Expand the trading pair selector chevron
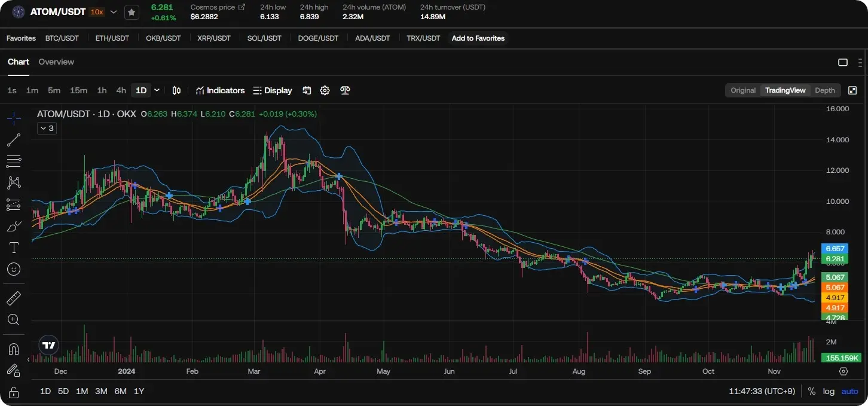The image size is (868, 406). 114,12
